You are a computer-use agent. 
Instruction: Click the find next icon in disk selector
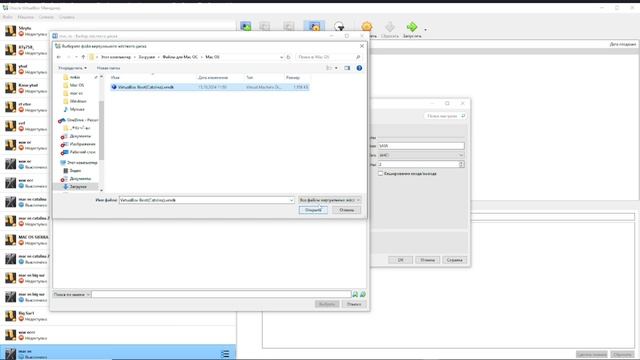click(x=363, y=294)
